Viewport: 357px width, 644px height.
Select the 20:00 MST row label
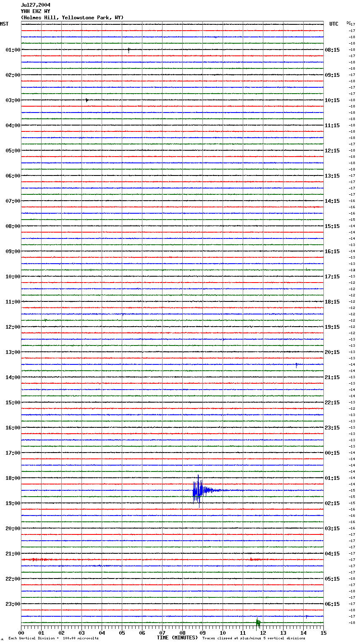tap(13, 529)
